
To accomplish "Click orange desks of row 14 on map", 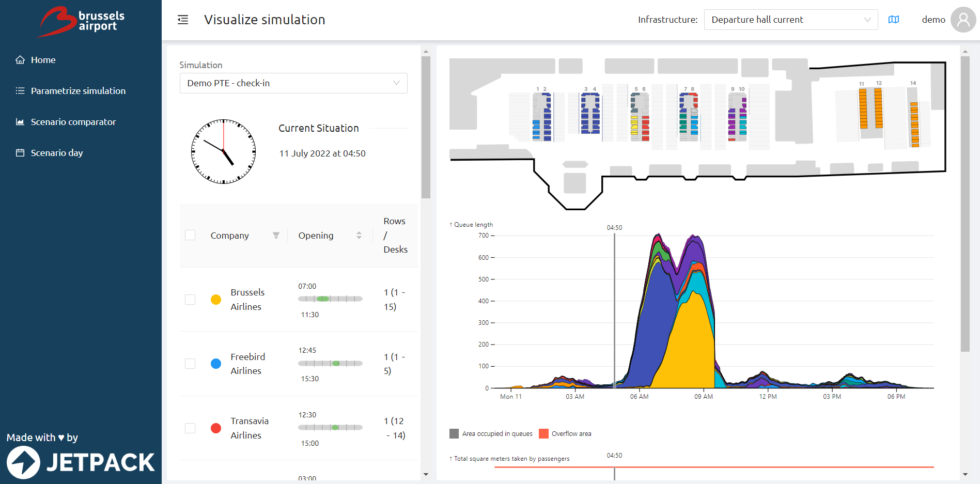I will (914, 124).
